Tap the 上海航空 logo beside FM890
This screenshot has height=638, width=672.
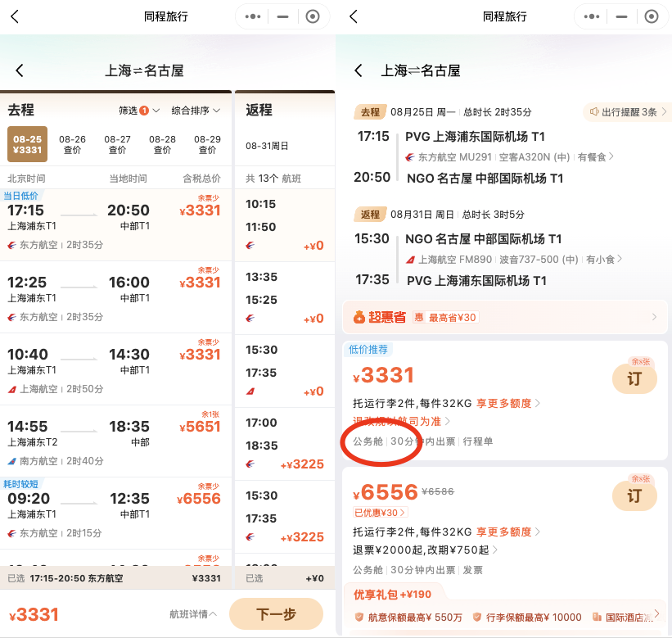pos(410,260)
